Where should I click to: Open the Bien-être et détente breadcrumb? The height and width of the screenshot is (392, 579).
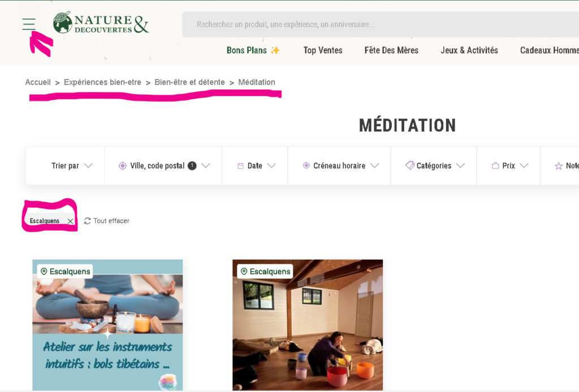coord(189,82)
